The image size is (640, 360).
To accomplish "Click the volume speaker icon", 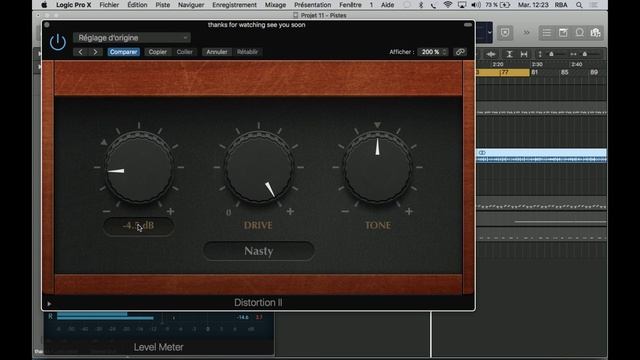I will click(x=476, y=5).
